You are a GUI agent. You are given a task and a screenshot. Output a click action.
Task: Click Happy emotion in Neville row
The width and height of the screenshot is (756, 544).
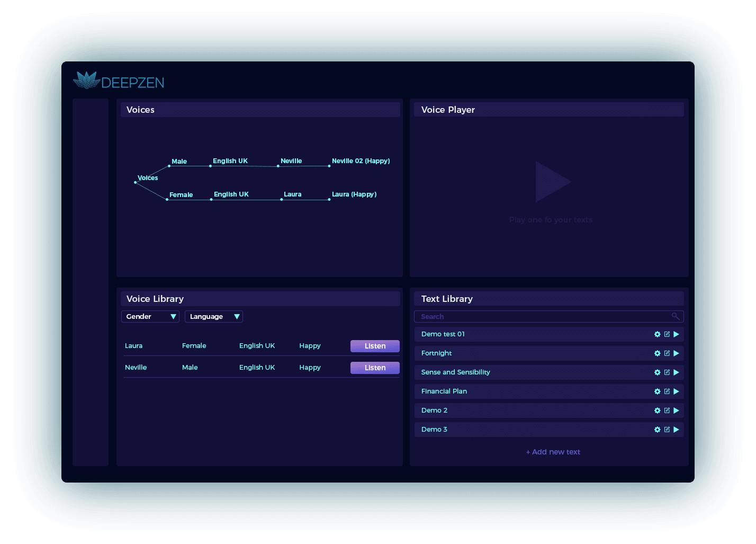[x=310, y=368]
